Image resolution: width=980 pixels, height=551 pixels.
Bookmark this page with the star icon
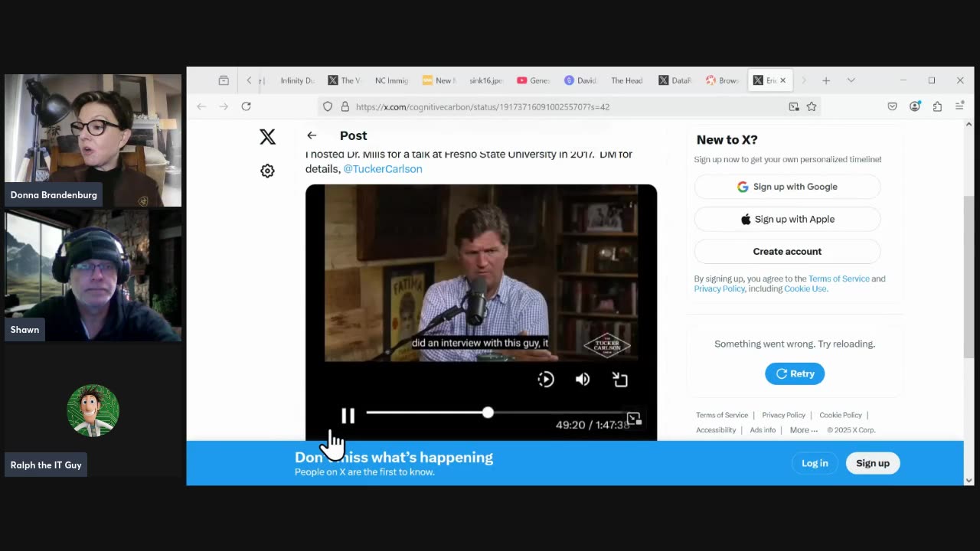[x=812, y=106]
